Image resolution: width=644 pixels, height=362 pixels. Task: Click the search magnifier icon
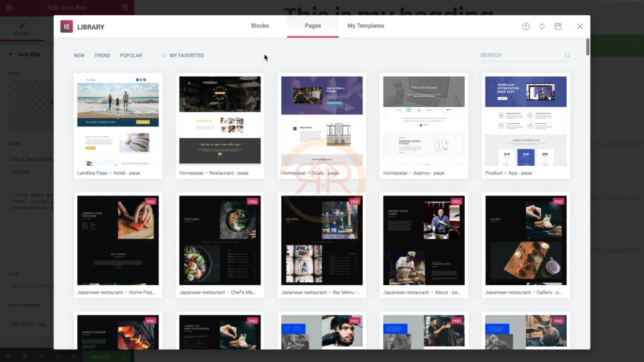click(567, 55)
